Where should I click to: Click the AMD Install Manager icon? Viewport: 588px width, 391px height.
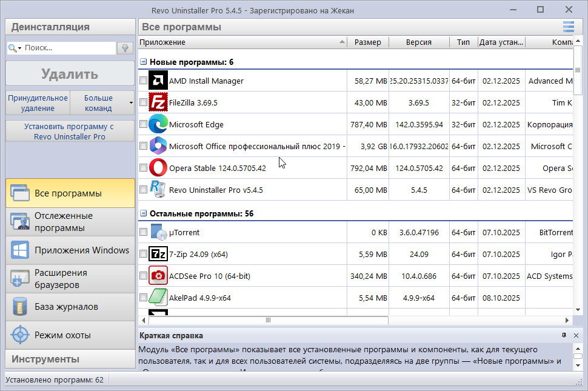coord(158,81)
